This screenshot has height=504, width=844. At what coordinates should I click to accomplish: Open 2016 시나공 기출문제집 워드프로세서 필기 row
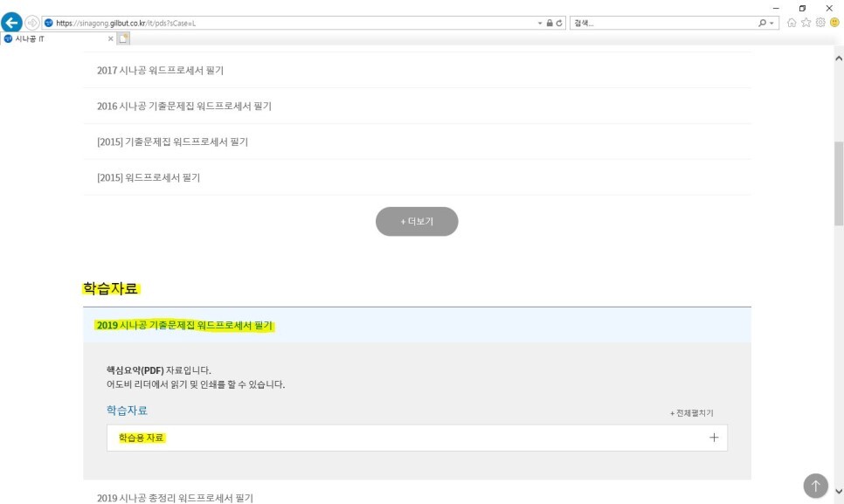click(x=417, y=106)
